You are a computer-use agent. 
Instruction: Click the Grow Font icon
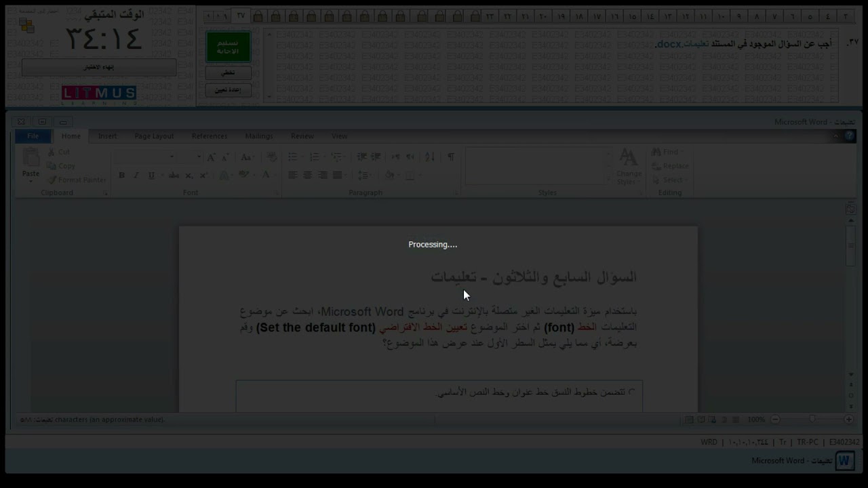click(211, 157)
